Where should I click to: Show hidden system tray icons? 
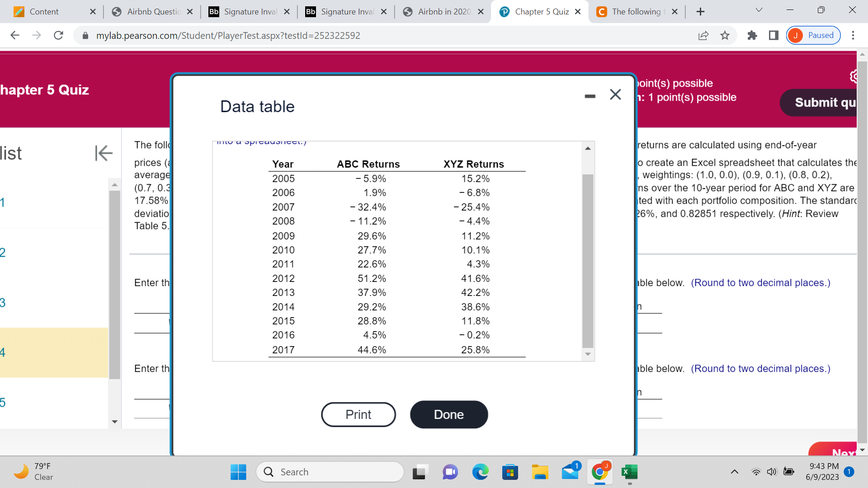point(735,472)
